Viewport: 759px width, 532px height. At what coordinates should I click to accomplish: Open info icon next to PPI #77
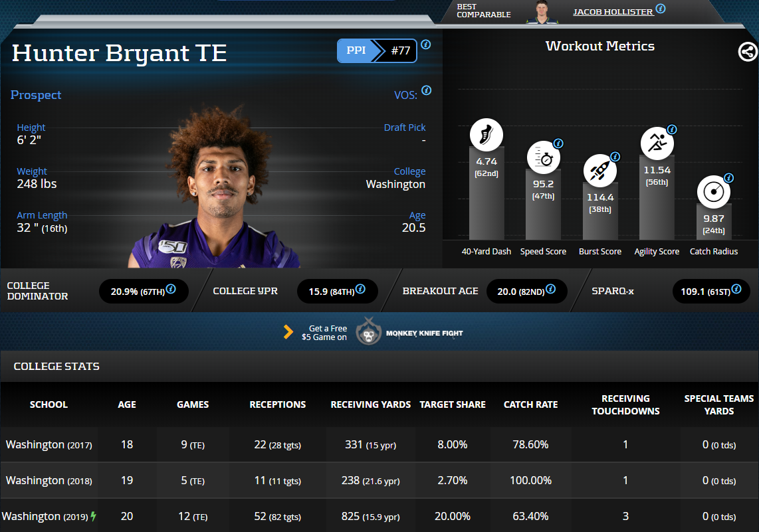426,44
